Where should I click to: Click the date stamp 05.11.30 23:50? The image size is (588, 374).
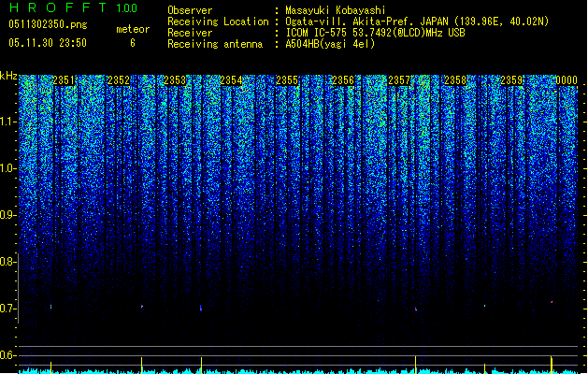click(48, 43)
